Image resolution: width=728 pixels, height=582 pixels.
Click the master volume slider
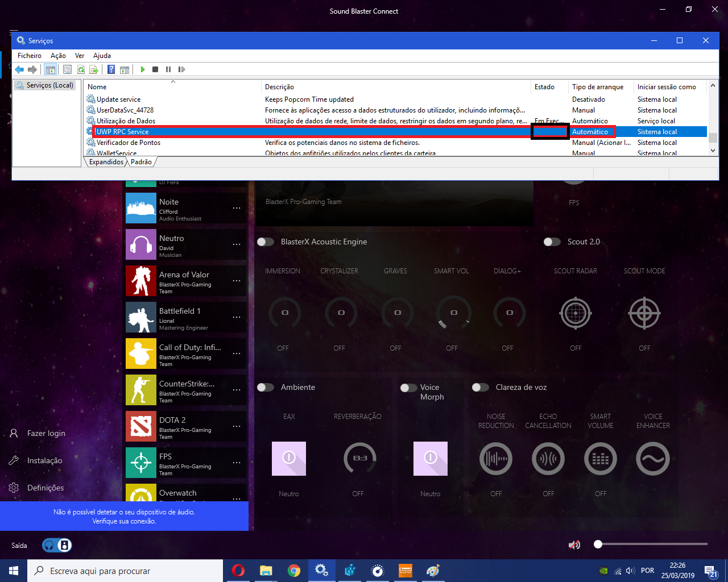[x=652, y=544]
